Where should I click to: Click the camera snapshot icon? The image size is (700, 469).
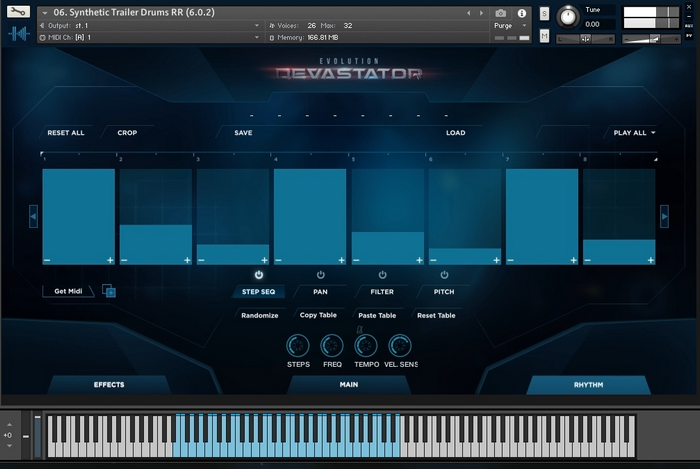point(500,13)
